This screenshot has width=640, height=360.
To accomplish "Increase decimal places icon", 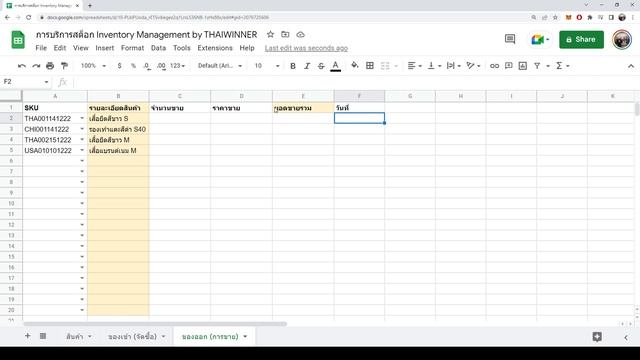I will [x=161, y=66].
